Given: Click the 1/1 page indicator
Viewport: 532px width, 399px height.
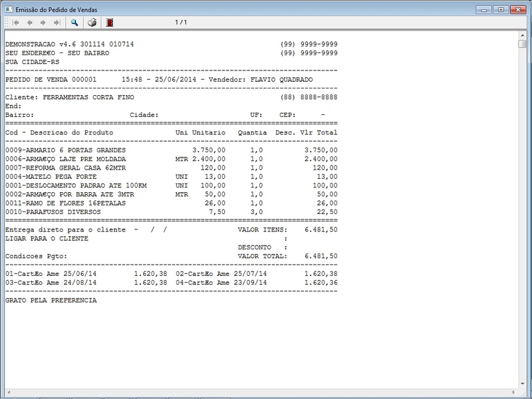Looking at the screenshot, I should click(180, 21).
